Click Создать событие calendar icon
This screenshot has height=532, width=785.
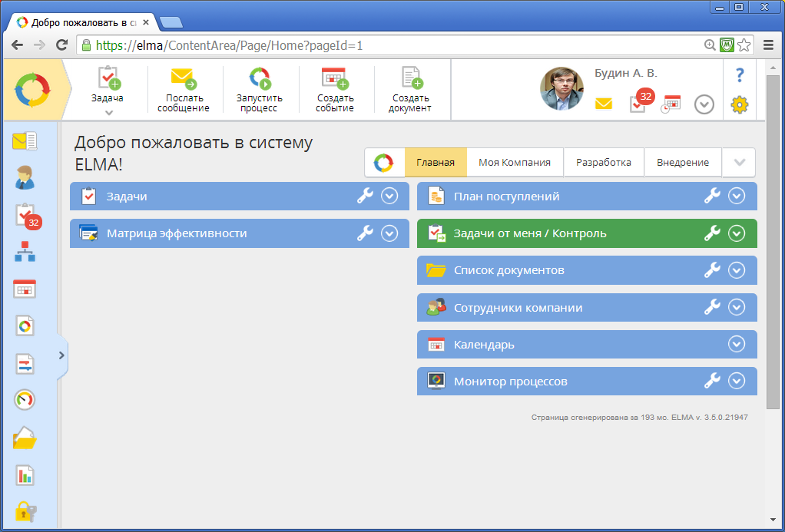click(334, 78)
